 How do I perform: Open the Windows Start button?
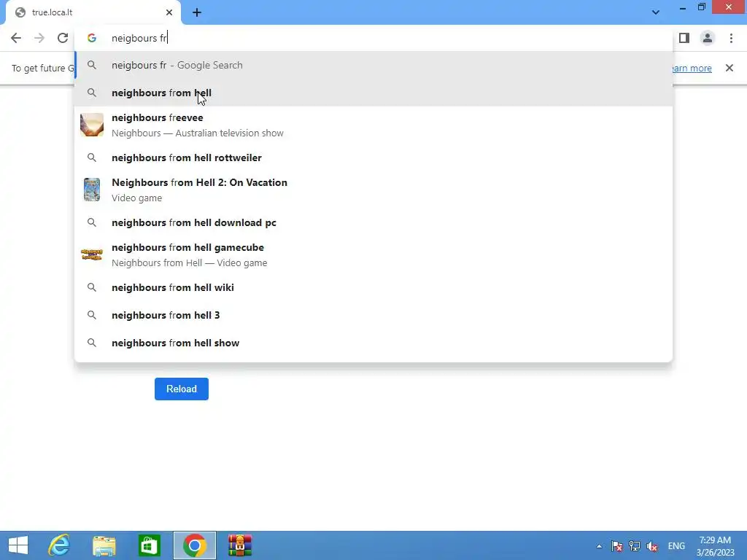[18, 545]
